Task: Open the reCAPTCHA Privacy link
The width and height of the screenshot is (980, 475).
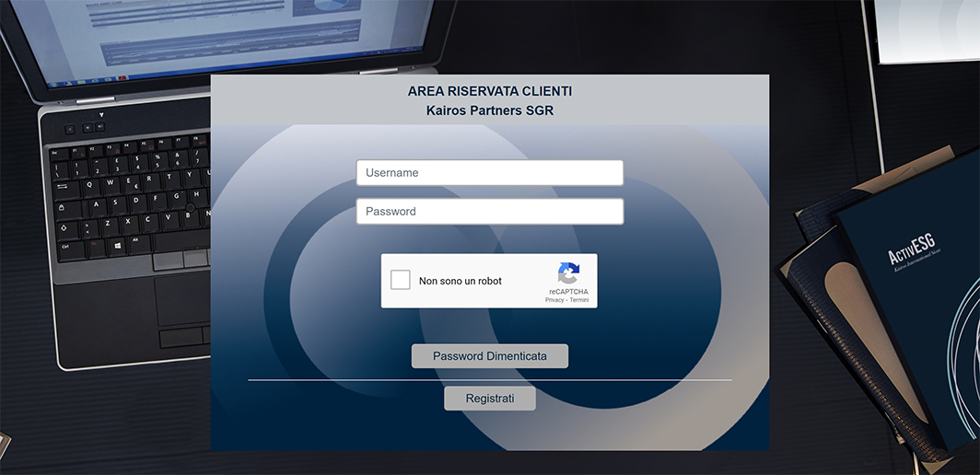Action: point(554,300)
